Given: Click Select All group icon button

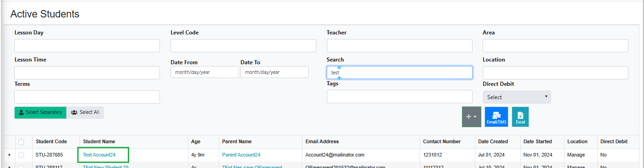Looking at the screenshot, I should tap(85, 112).
